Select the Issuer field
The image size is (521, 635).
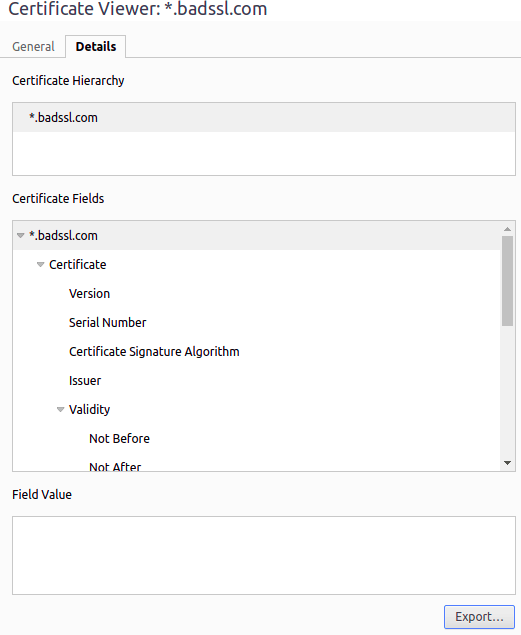(85, 381)
